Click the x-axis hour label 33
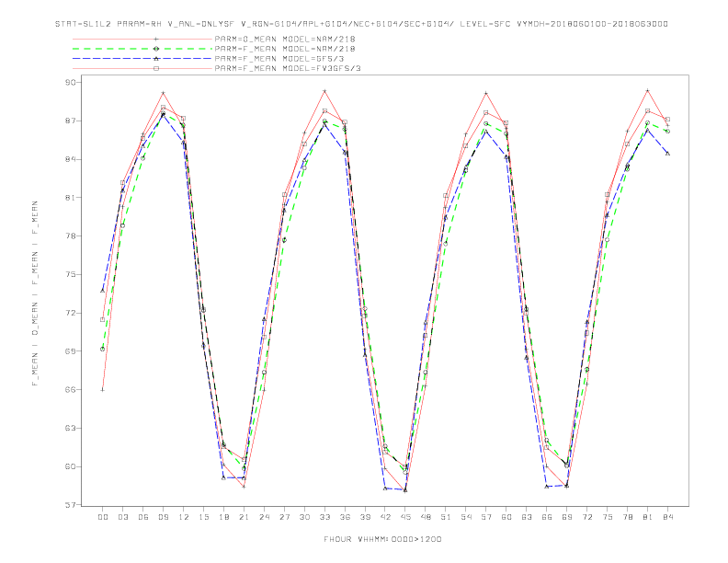 (x=324, y=517)
